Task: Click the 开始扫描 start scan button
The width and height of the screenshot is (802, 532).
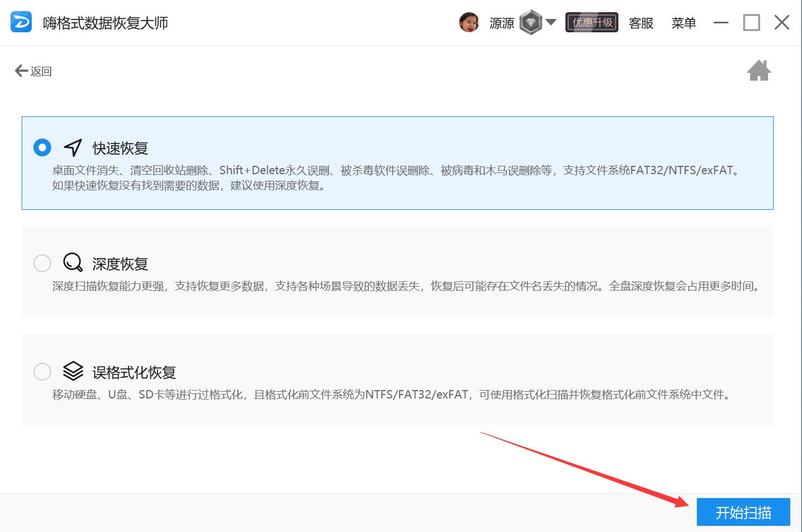Action: (x=744, y=512)
